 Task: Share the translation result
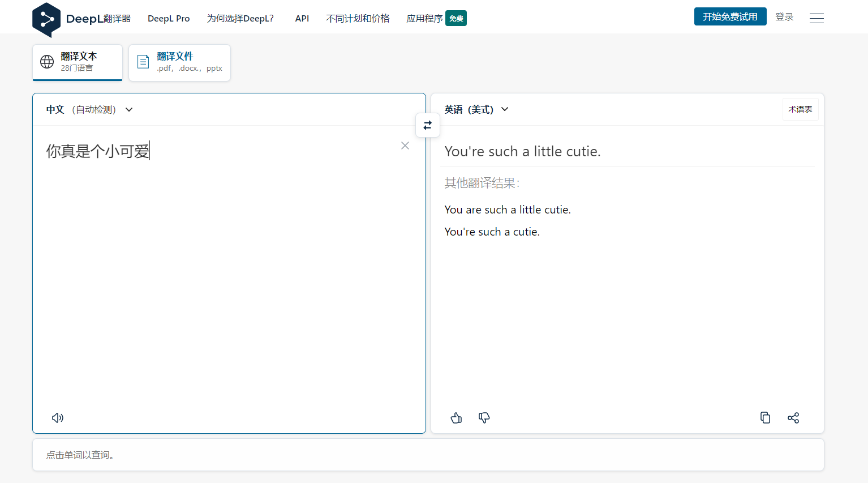(x=793, y=418)
